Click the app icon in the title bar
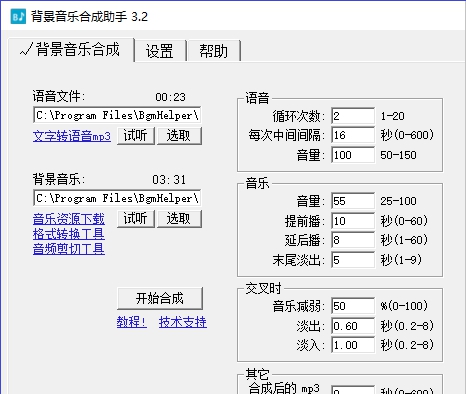This screenshot has height=394, width=466. 18,16
